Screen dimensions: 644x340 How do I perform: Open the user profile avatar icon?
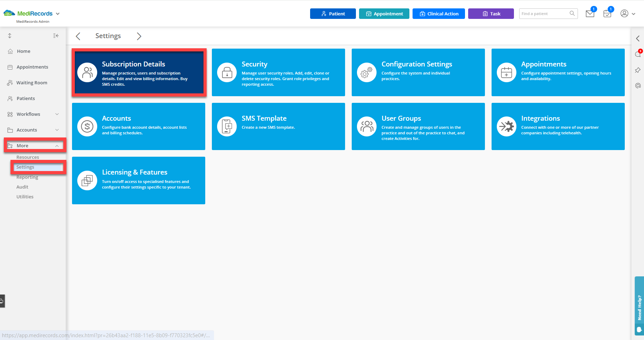click(x=624, y=13)
